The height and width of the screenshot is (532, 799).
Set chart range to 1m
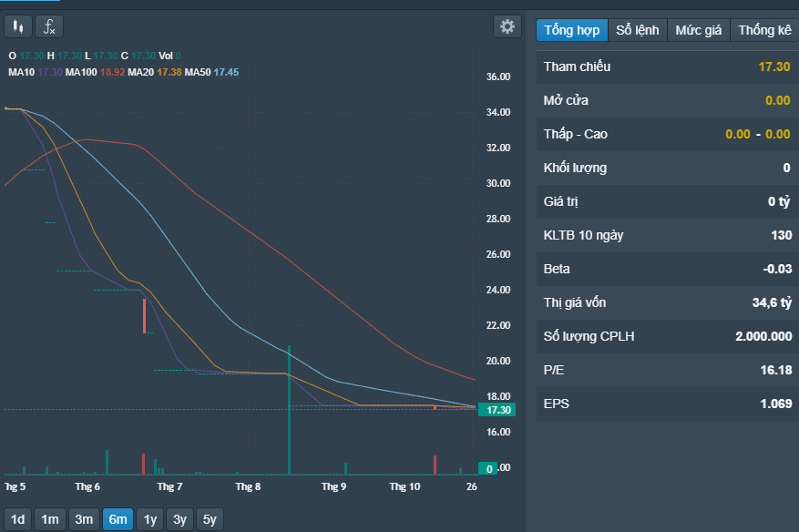(x=50, y=519)
